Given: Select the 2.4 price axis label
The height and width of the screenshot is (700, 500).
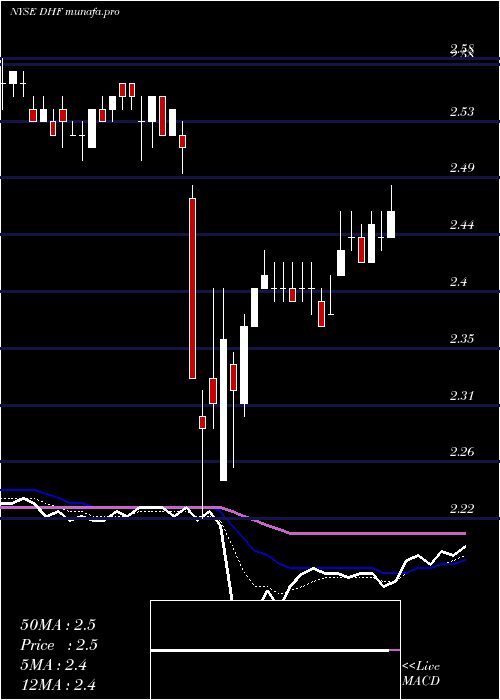Looking at the screenshot, I should [458, 282].
